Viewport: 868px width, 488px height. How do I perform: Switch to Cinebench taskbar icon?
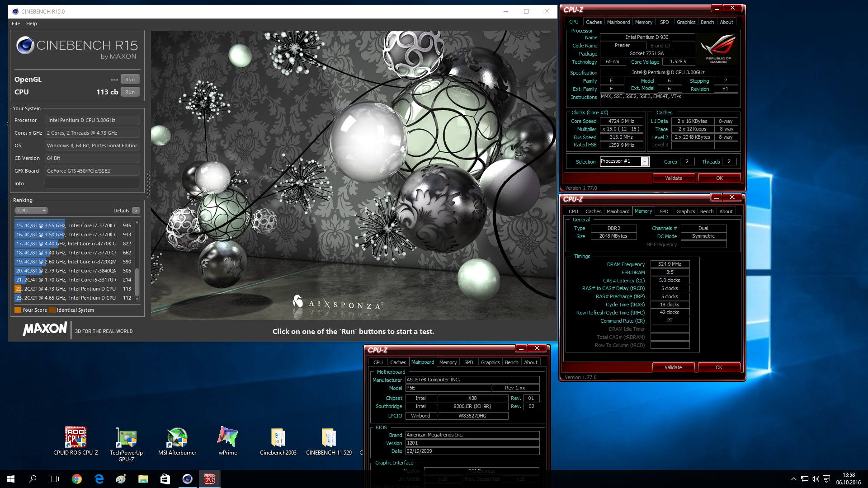tap(187, 479)
